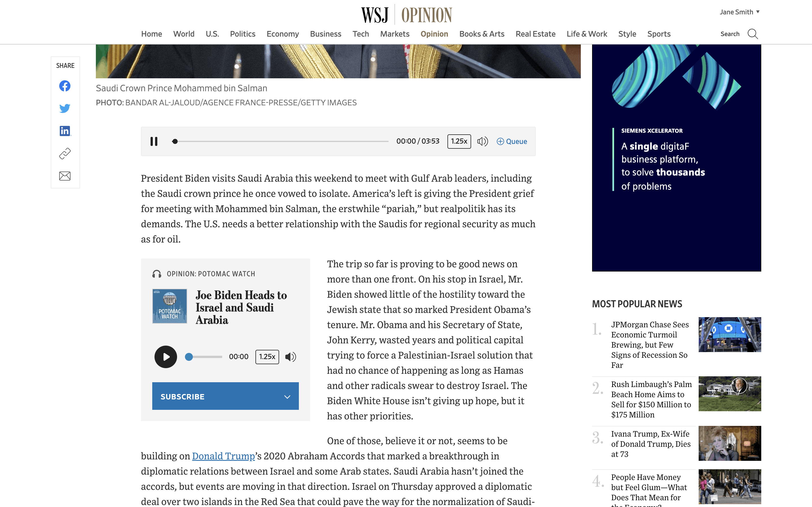
Task: Share article on Facebook
Action: (x=65, y=86)
